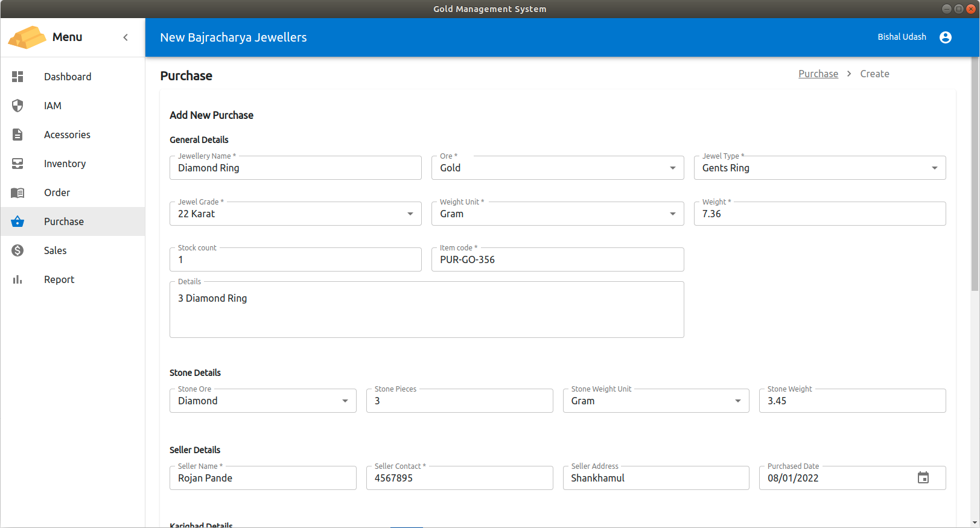980x528 pixels.
Task: Open the Weight Unit dropdown
Action: (x=558, y=214)
